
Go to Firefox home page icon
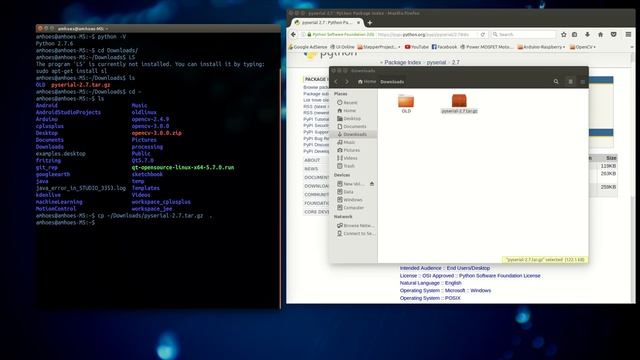pos(600,35)
